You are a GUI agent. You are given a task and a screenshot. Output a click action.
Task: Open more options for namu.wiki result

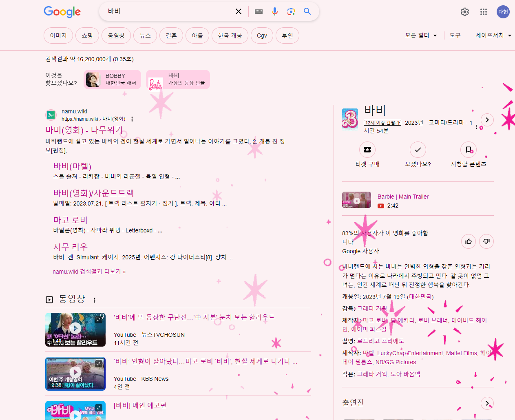coord(132,119)
